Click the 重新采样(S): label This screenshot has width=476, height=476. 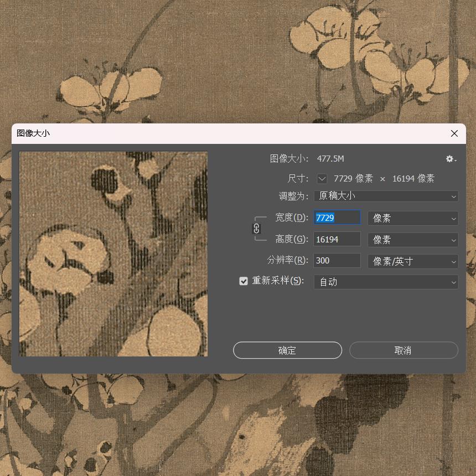pyautogui.click(x=278, y=281)
